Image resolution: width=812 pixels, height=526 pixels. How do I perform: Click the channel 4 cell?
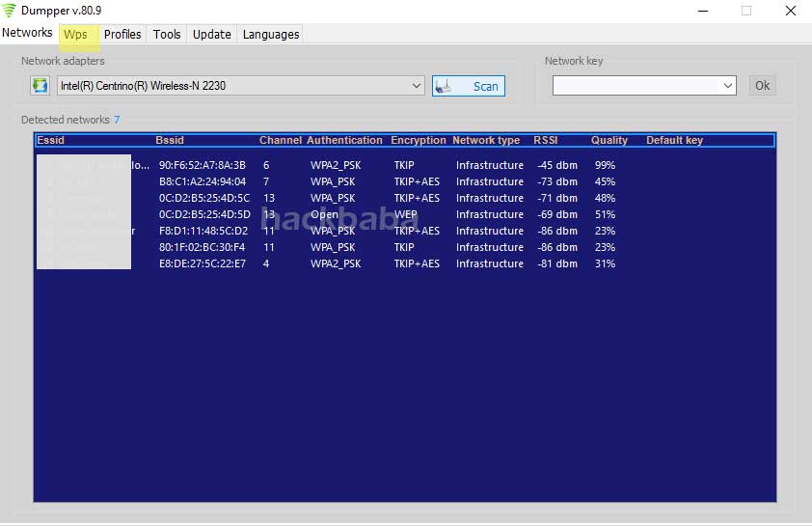tap(266, 263)
